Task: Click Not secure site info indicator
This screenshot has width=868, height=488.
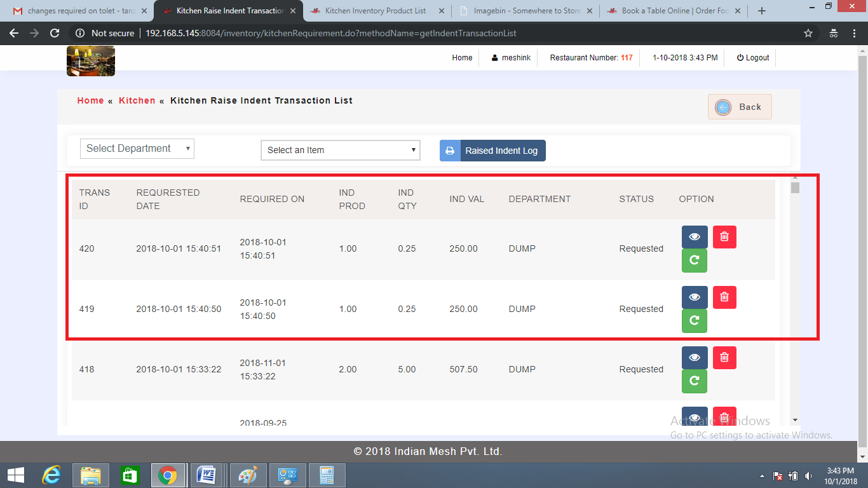Action: tap(105, 33)
